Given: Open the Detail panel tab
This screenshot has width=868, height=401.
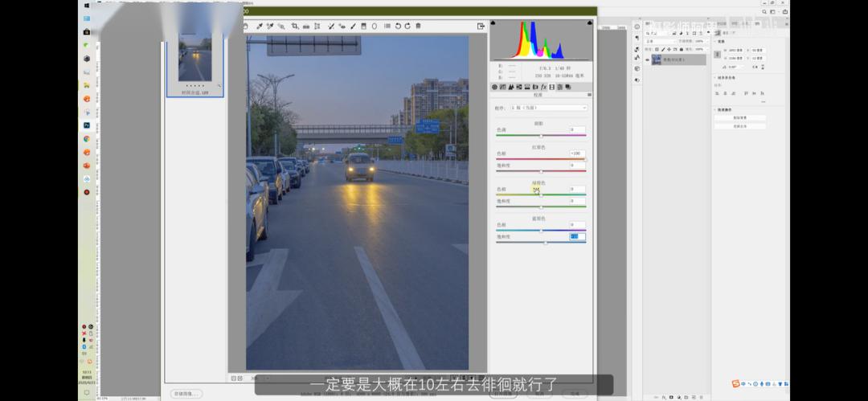Looking at the screenshot, I should 511,87.
